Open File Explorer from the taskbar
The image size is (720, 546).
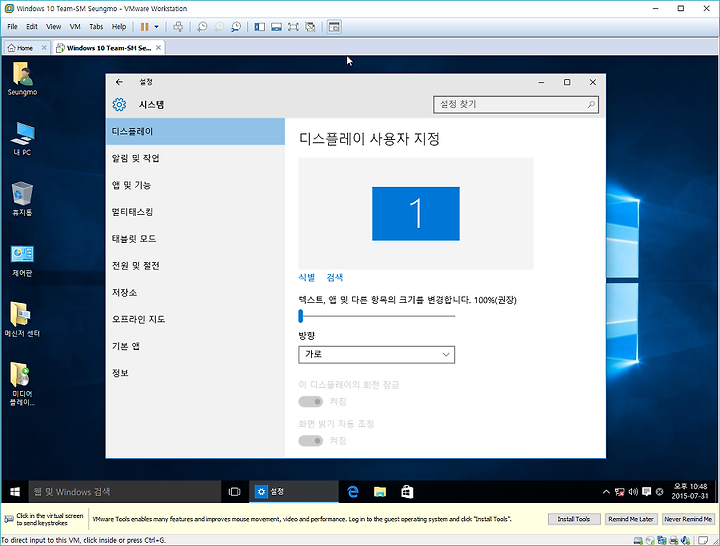pos(380,492)
